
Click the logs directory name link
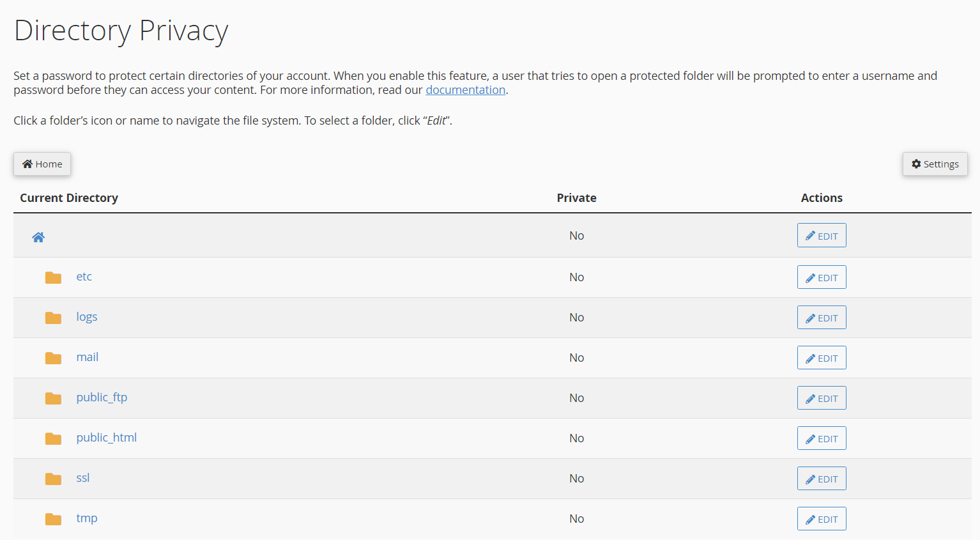[87, 316]
